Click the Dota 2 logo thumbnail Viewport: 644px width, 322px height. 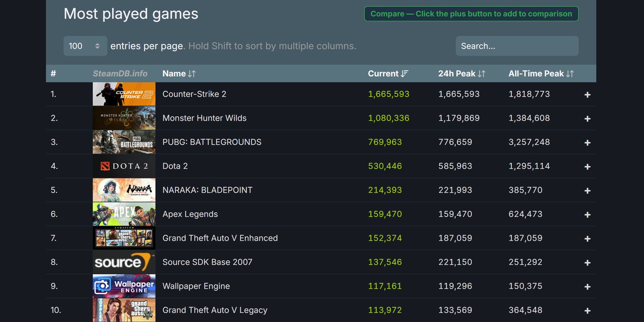[124, 166]
